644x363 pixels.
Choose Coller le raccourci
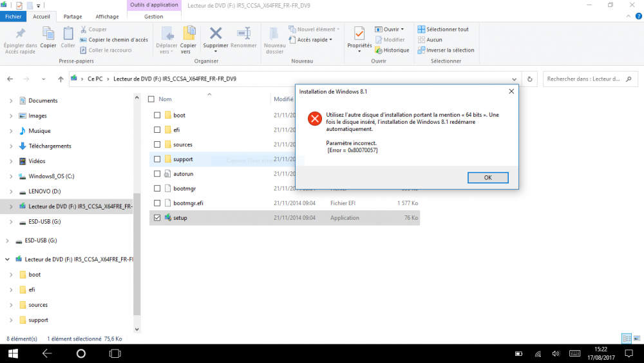coord(106,50)
